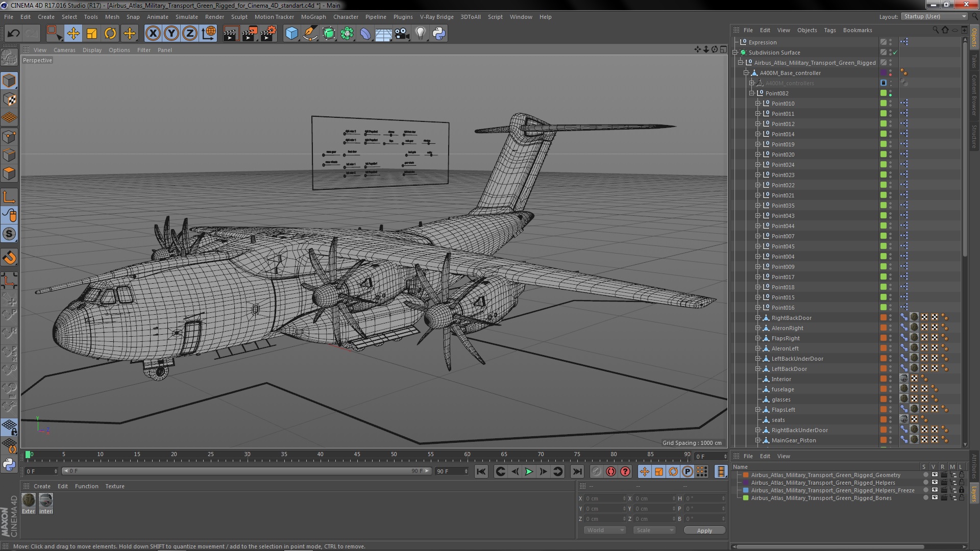Open the Character menu
Image resolution: width=980 pixels, height=551 pixels.
[x=346, y=17]
